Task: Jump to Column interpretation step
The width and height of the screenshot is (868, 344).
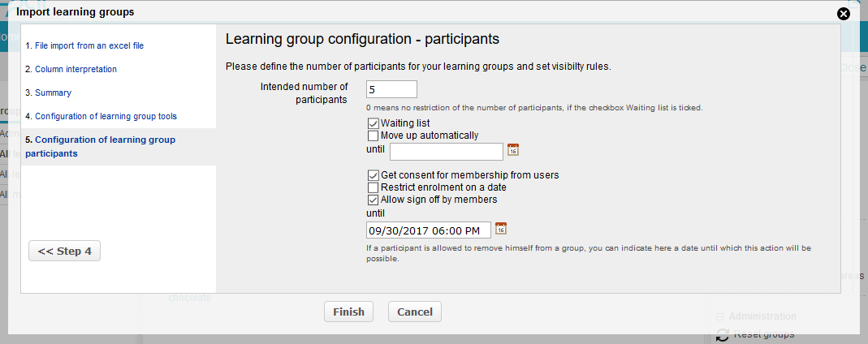Action: click(x=76, y=70)
